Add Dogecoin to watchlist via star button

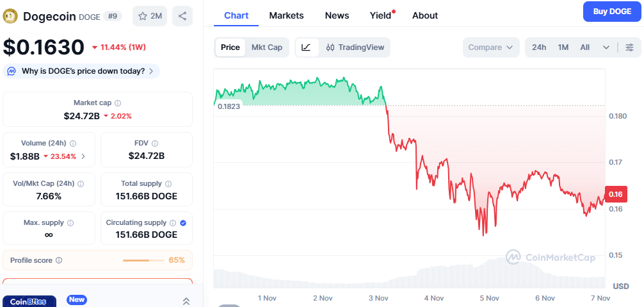(x=150, y=16)
